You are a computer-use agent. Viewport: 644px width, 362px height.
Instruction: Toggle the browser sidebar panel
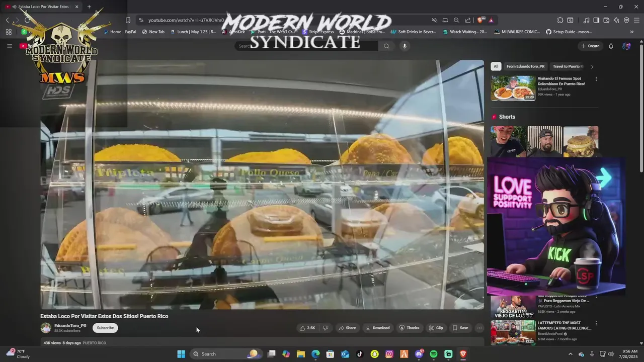[x=596, y=20]
